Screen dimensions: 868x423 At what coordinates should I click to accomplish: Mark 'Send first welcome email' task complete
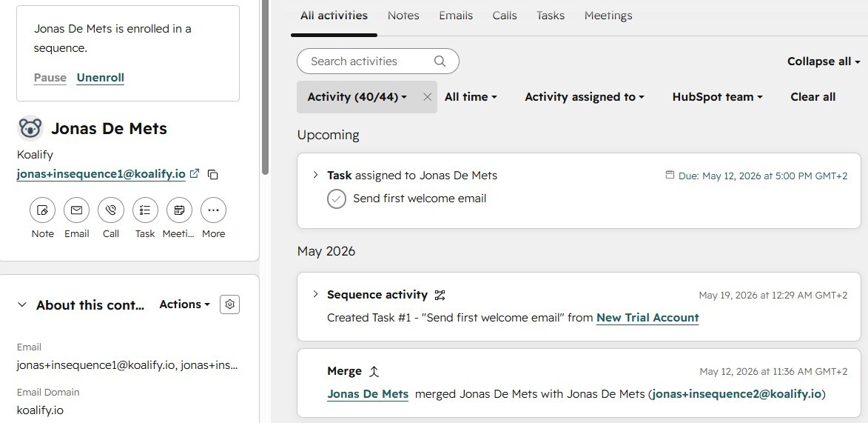coord(337,199)
